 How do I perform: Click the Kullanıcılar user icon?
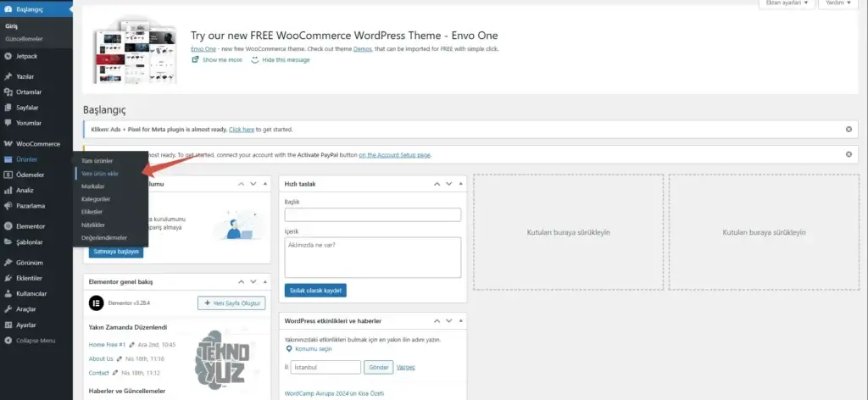[x=8, y=293]
